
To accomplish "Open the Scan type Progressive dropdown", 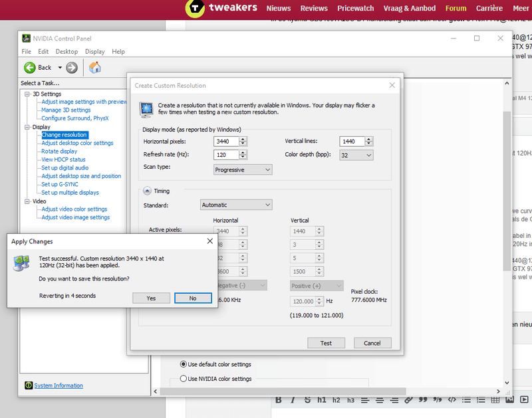I will pyautogui.click(x=243, y=169).
